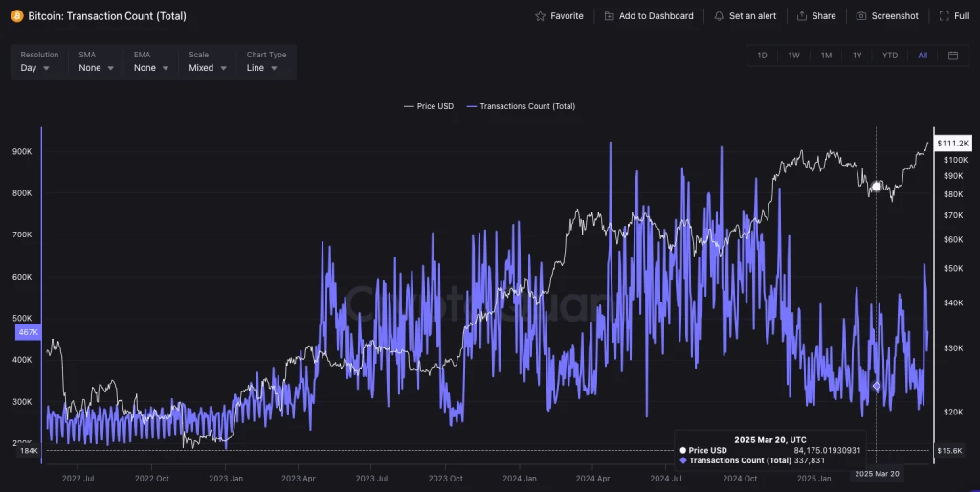The image size is (980, 492).
Task: Click the Favorite star icon
Action: tap(541, 16)
